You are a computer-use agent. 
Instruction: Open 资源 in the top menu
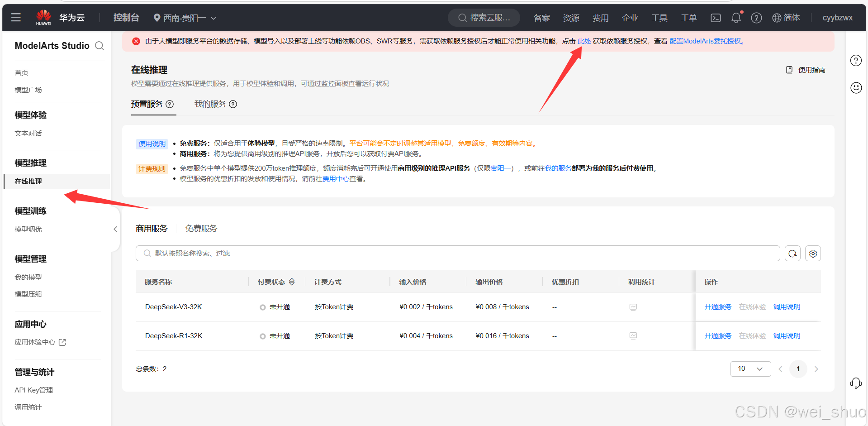click(571, 18)
